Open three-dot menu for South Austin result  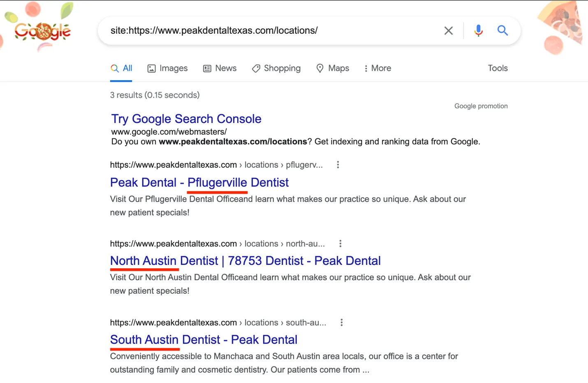coord(341,323)
